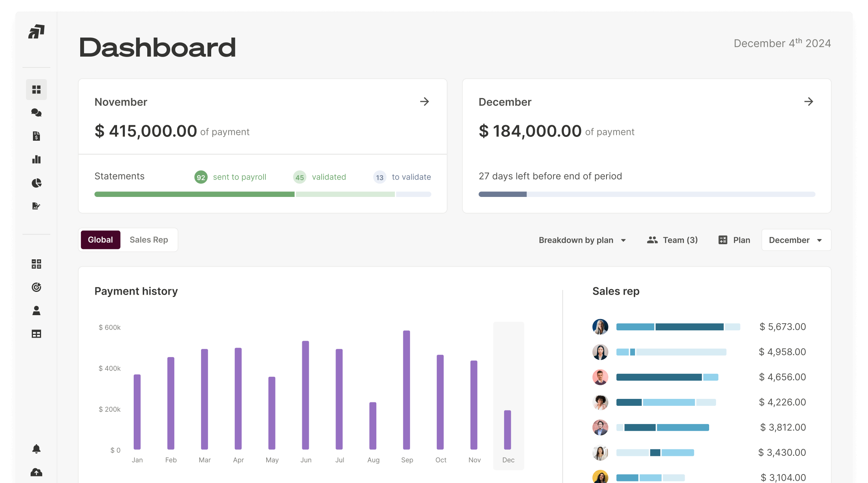Click the team people icon beside Team (3)
Viewport: 868px width, 483px height.
652,240
